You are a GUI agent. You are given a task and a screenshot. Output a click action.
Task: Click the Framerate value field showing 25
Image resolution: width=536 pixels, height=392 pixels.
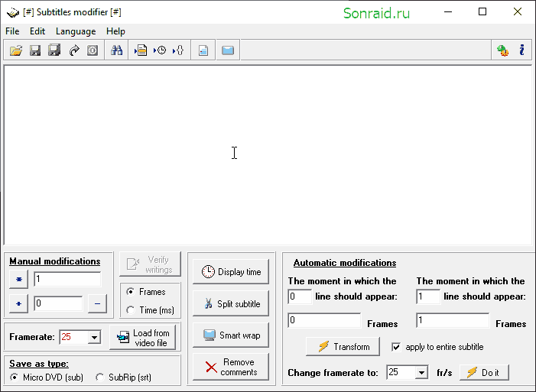coord(73,337)
